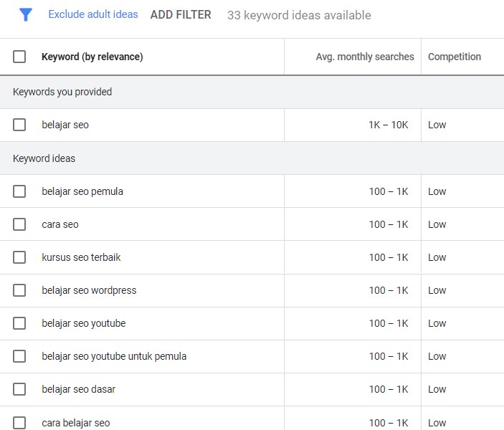Select the checkbox next to belajar seo youtube
The height and width of the screenshot is (430, 504).
(19, 323)
